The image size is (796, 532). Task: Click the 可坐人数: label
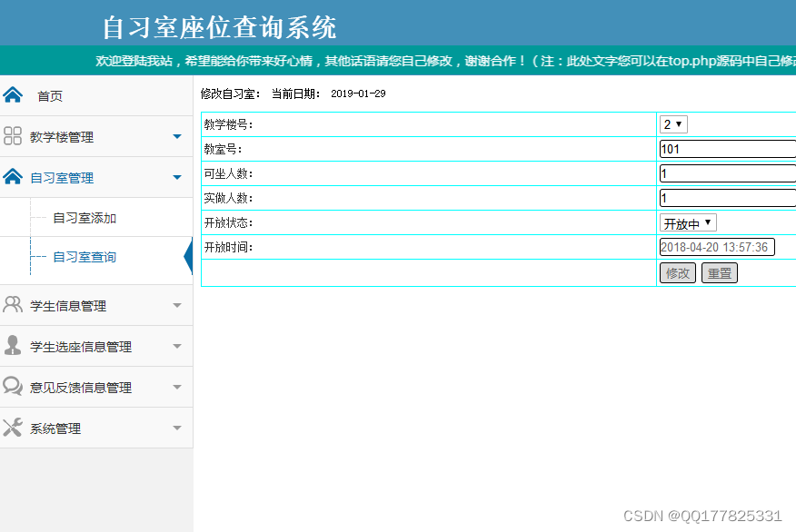(228, 173)
